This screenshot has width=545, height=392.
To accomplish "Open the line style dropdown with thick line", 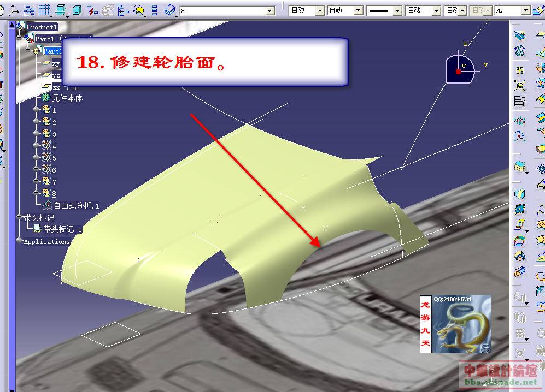I will (x=397, y=10).
